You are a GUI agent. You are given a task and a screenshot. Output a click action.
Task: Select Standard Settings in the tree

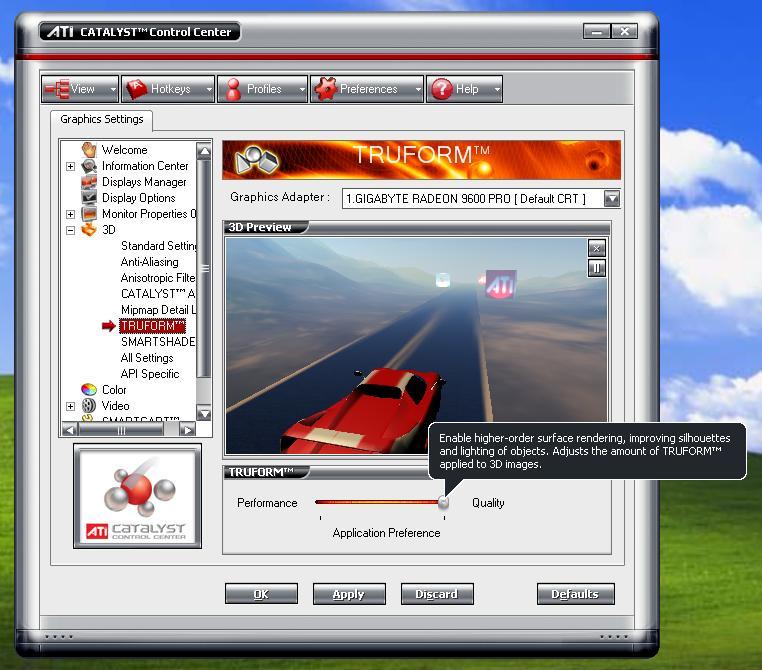tap(159, 246)
